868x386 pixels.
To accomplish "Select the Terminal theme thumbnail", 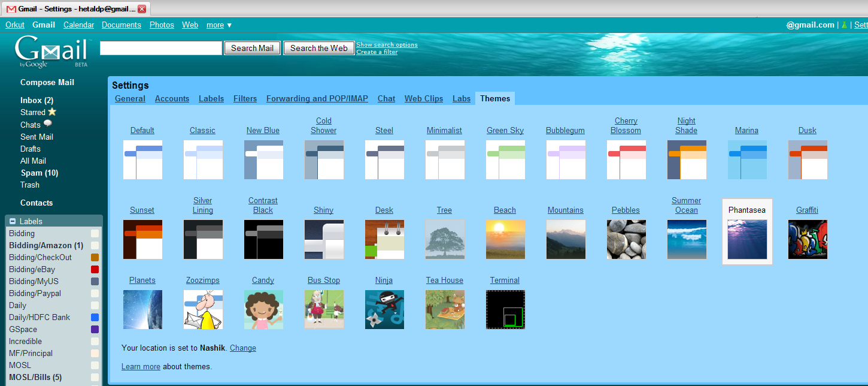I will [505, 310].
